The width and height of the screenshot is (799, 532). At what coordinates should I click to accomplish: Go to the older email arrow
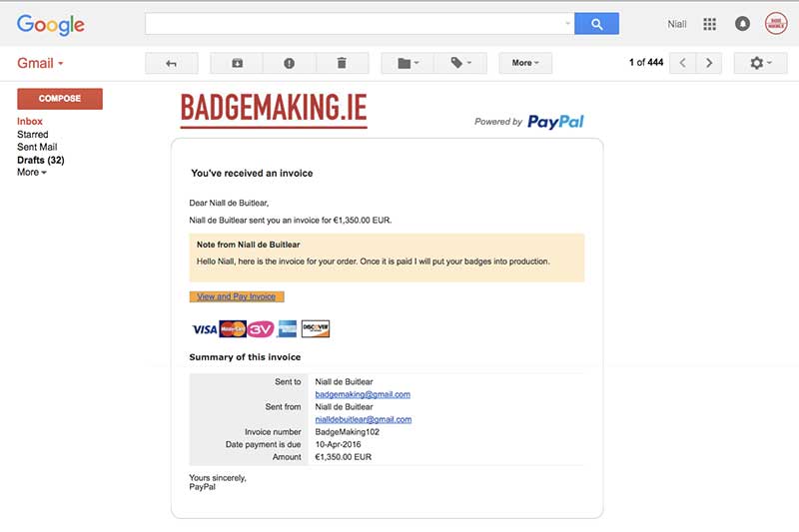709,63
